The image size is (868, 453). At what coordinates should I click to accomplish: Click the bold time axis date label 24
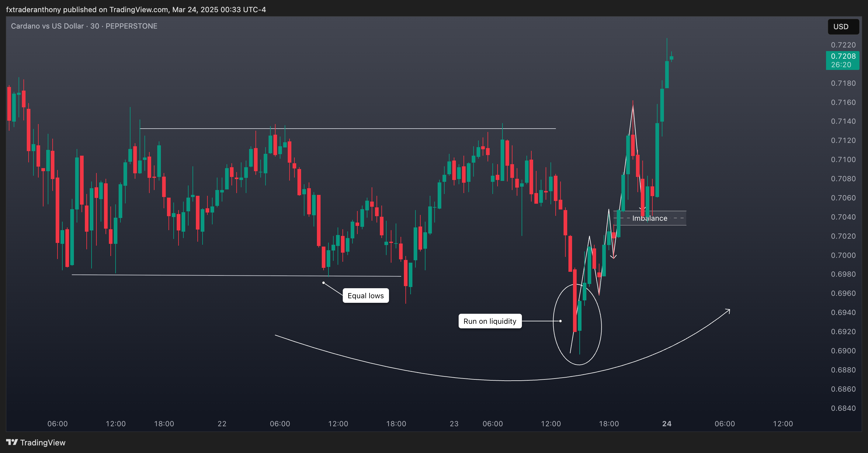(x=666, y=424)
